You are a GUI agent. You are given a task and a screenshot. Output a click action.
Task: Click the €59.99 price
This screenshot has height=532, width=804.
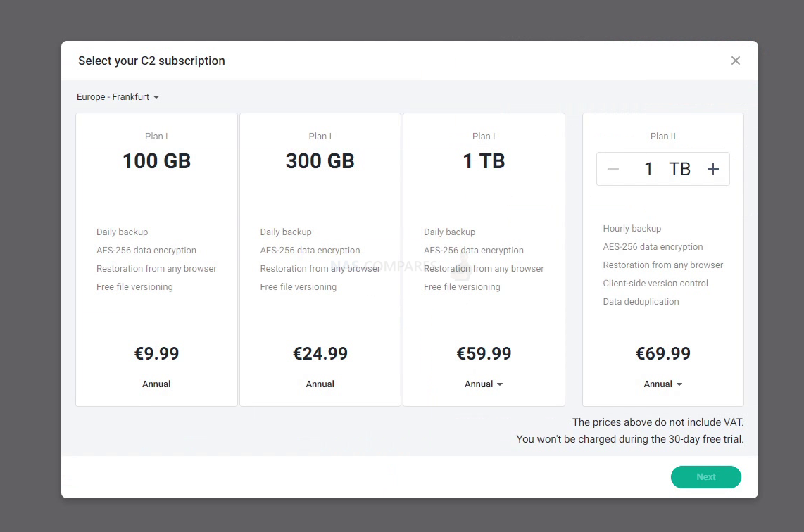[x=484, y=353]
